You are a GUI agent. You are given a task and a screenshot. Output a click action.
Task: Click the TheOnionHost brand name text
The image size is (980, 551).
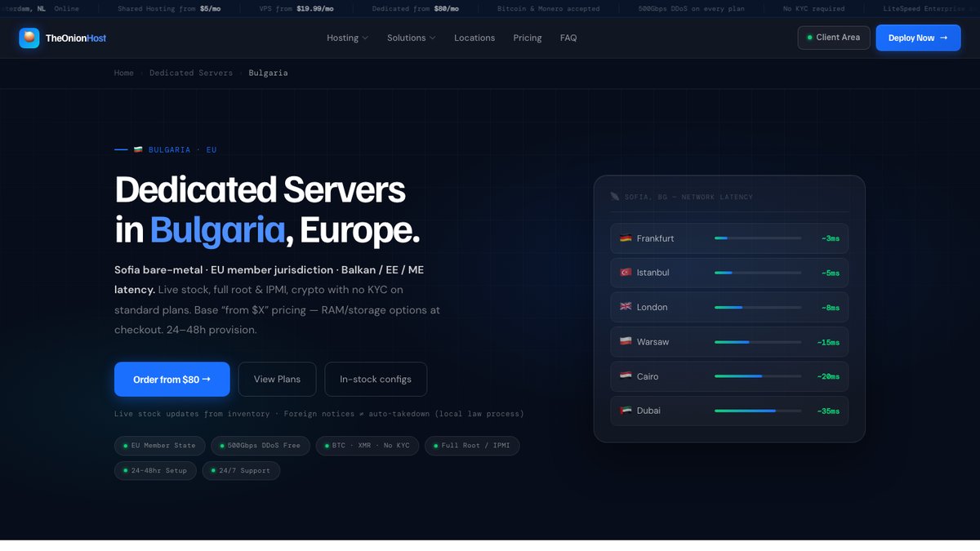76,38
